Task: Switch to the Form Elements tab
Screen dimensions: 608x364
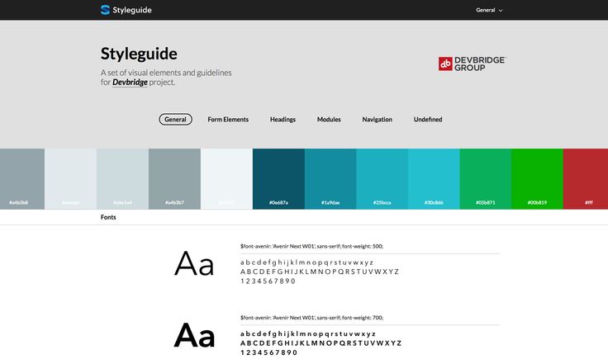Action: pos(228,119)
